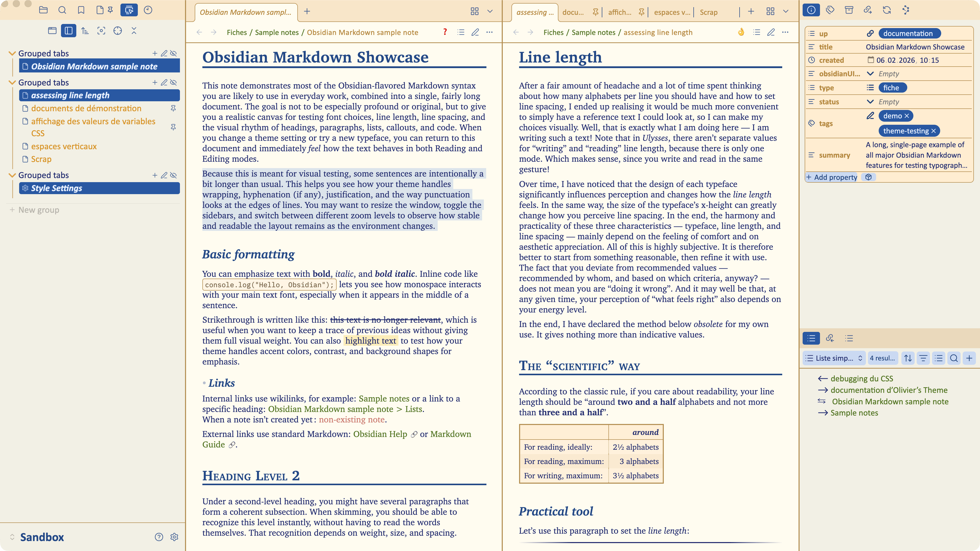Hide the Style Settings tab group
980x551 pixels.
(x=174, y=175)
